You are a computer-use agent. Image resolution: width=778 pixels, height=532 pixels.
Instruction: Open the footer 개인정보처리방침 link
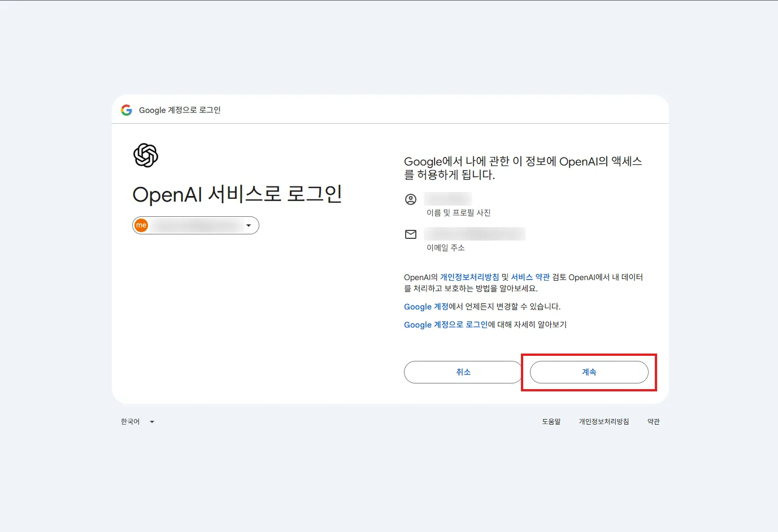(604, 422)
